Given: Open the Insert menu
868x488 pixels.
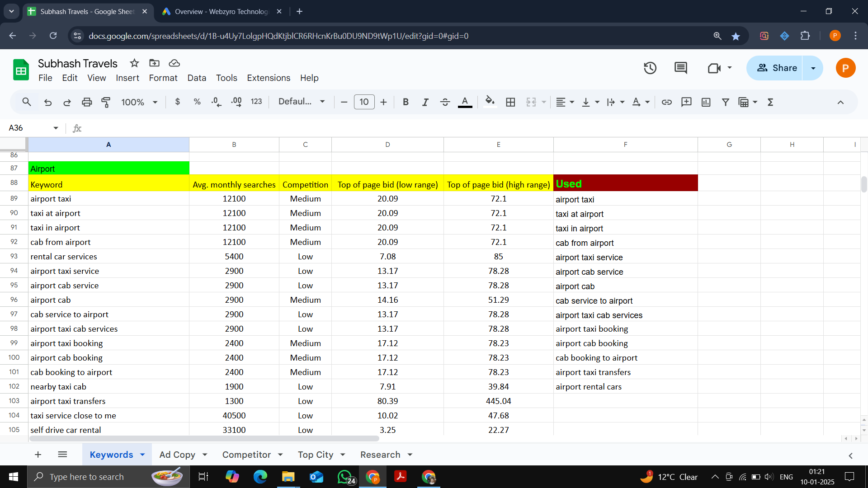Looking at the screenshot, I should coord(127,78).
